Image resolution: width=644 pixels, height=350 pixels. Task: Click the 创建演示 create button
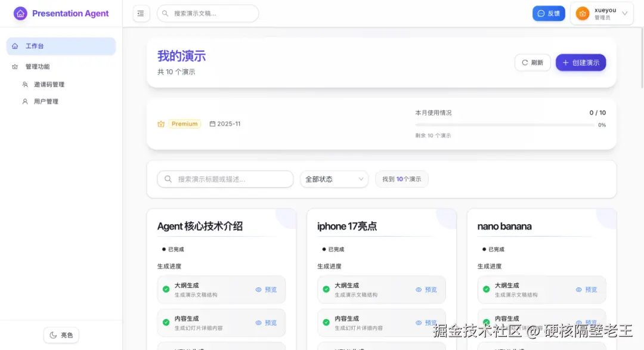coord(581,63)
